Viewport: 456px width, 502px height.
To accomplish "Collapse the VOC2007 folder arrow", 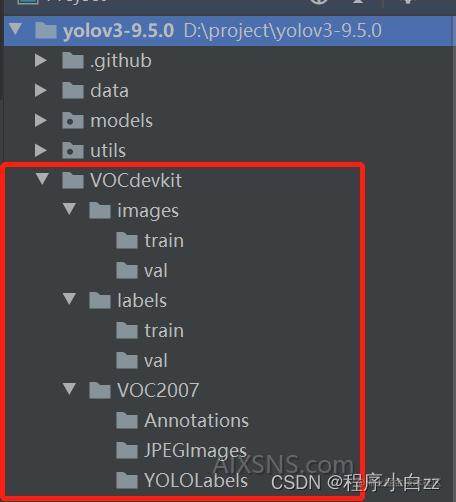I will pos(69,389).
